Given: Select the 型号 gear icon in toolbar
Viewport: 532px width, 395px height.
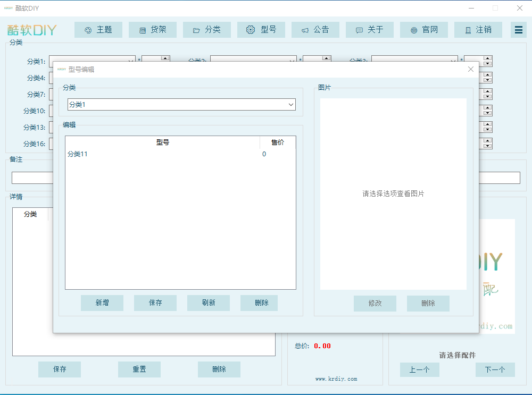Looking at the screenshot, I should [251, 30].
